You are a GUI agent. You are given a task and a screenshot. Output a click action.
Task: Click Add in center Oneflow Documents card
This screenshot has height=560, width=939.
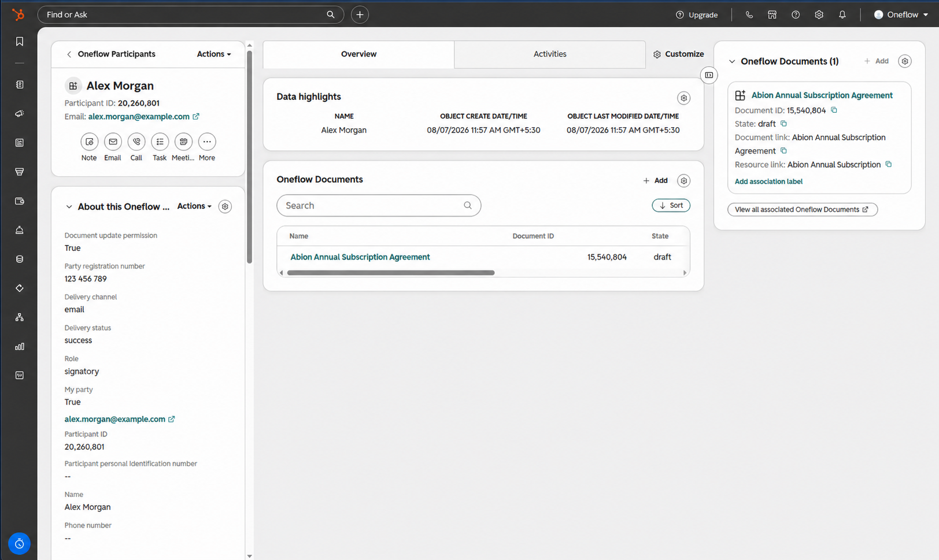click(x=655, y=181)
